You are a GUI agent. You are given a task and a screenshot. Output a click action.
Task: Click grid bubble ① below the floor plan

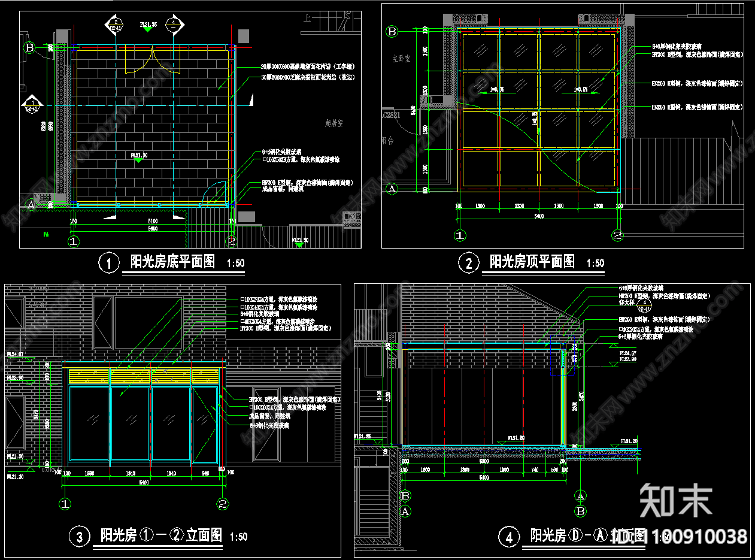pyautogui.click(x=74, y=241)
